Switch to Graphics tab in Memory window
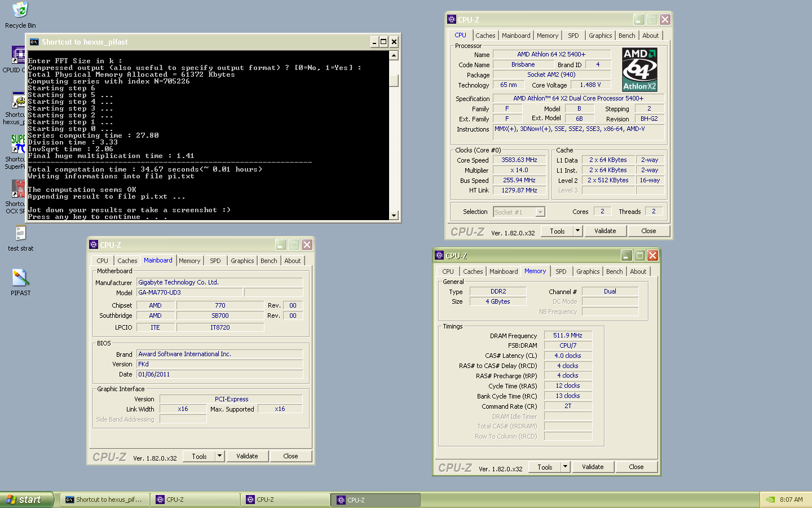This screenshot has width=812, height=508. pyautogui.click(x=588, y=271)
